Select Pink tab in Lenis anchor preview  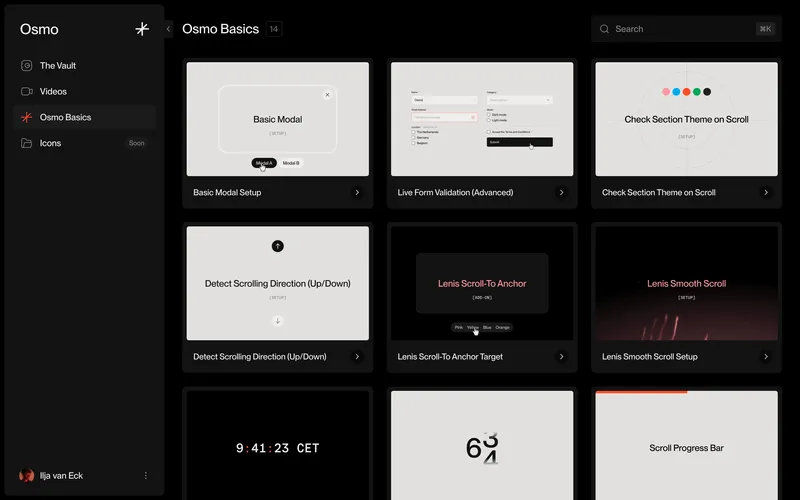click(x=459, y=328)
